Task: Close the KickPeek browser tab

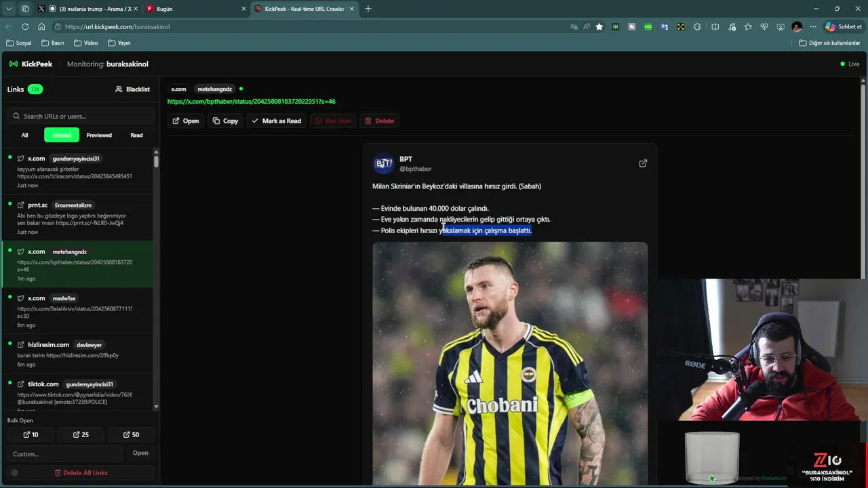Action: tap(351, 9)
